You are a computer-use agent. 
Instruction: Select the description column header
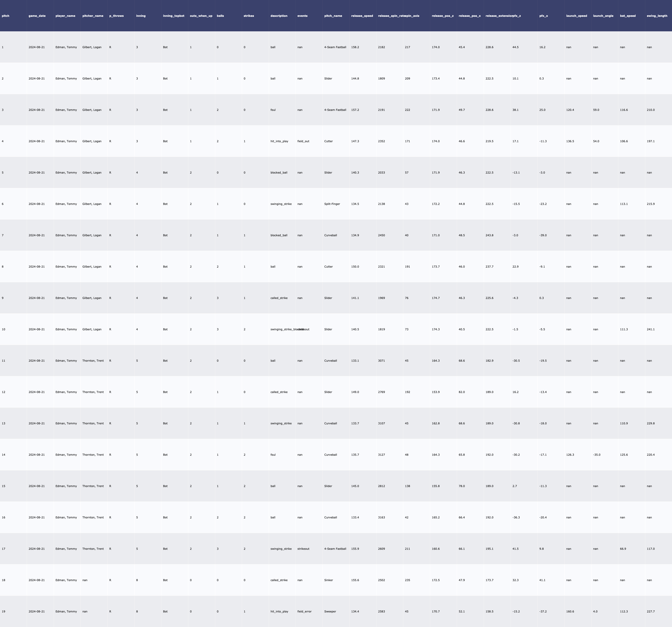(279, 16)
